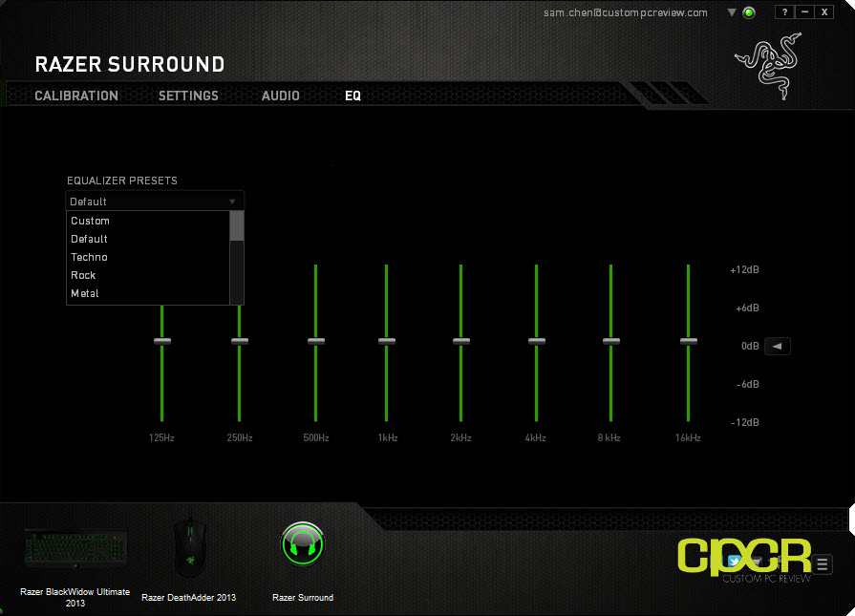Open the Calibration tab
The height and width of the screenshot is (616, 855).
coord(76,96)
